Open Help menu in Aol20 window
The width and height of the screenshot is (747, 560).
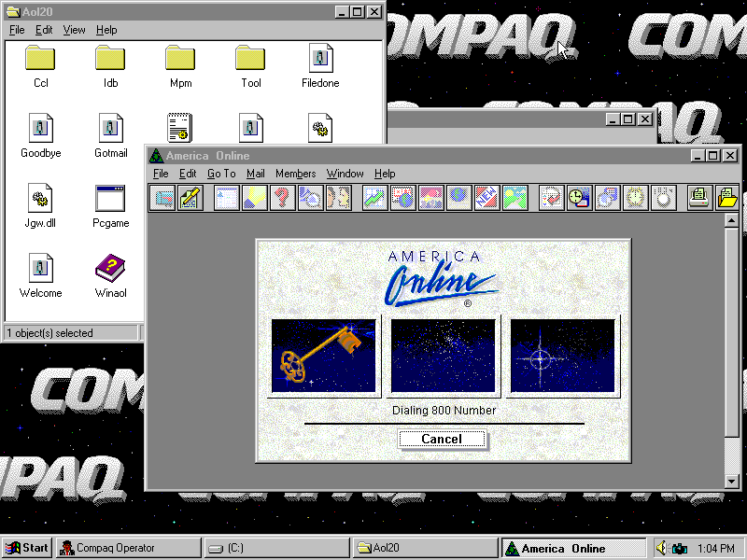(106, 30)
